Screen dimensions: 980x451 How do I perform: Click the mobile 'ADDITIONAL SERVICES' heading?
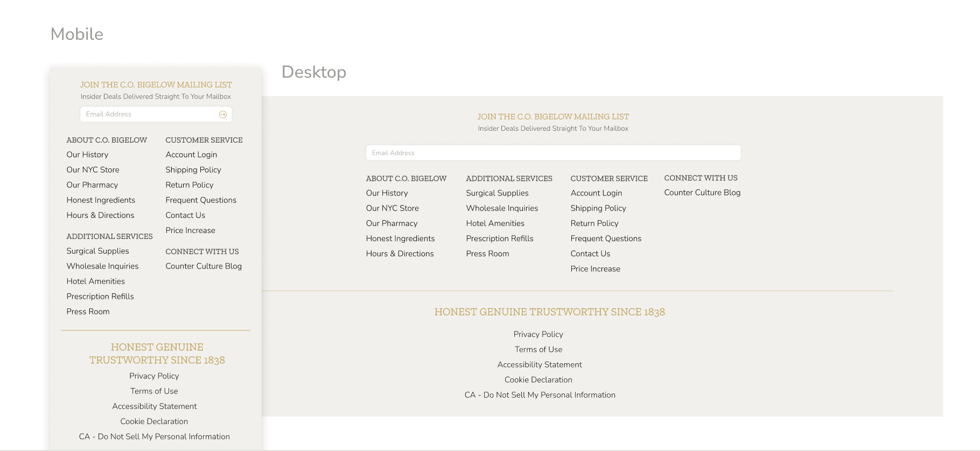point(109,236)
